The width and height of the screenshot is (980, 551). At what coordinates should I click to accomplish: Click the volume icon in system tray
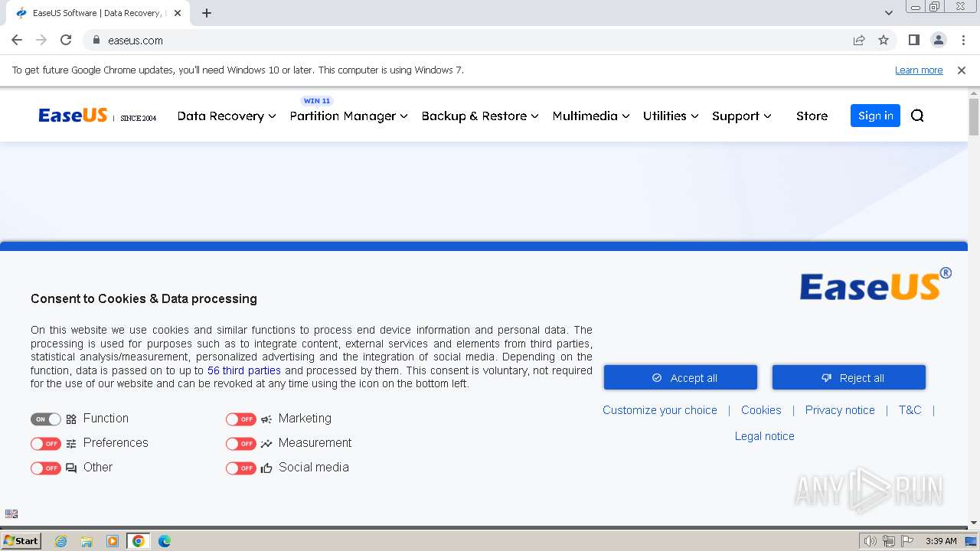870,541
